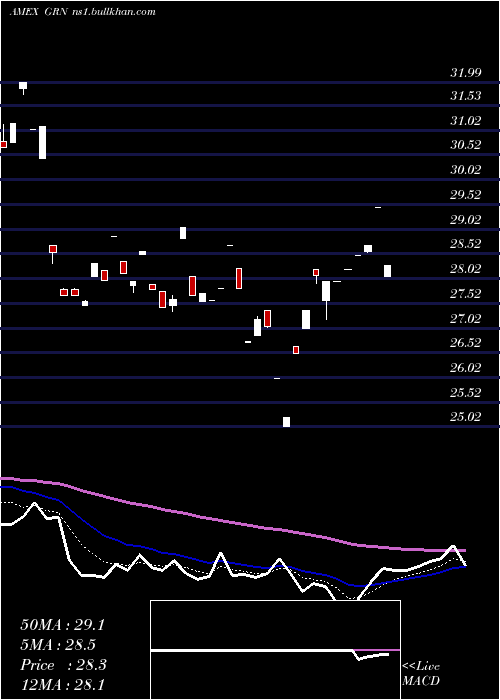The height and width of the screenshot is (700, 500).
Task: Click the MACD inset panel
Action: point(275,650)
